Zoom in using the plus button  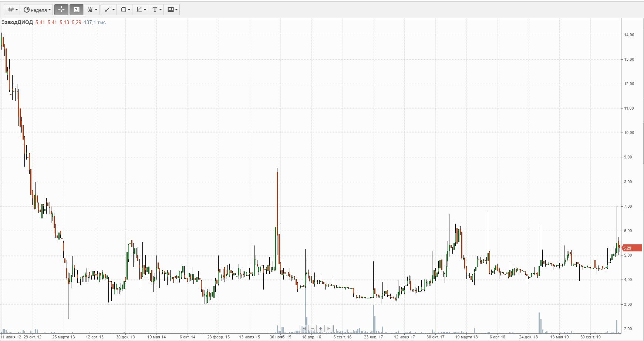coord(321,328)
